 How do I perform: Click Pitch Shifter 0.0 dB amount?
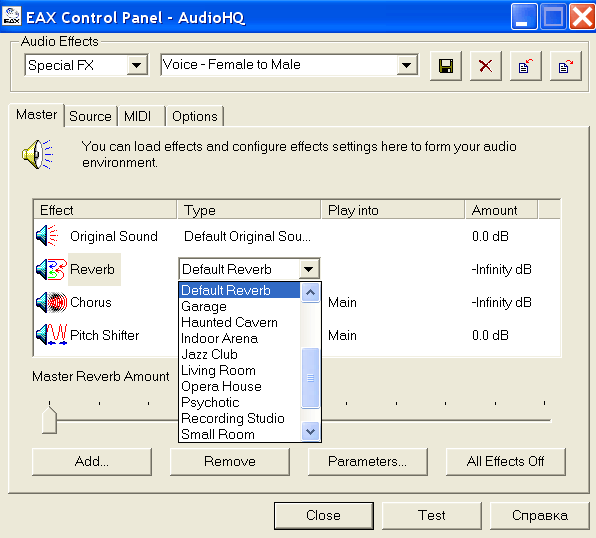pyautogui.click(x=490, y=335)
